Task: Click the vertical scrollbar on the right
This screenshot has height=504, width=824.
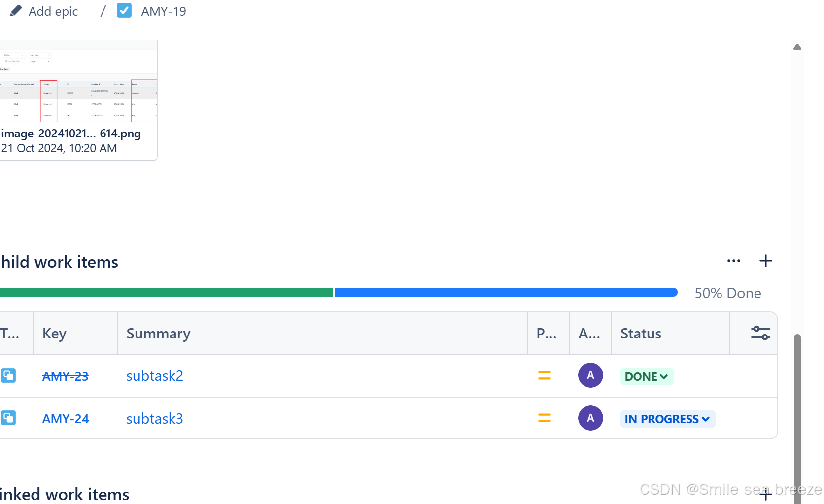Action: point(797,419)
